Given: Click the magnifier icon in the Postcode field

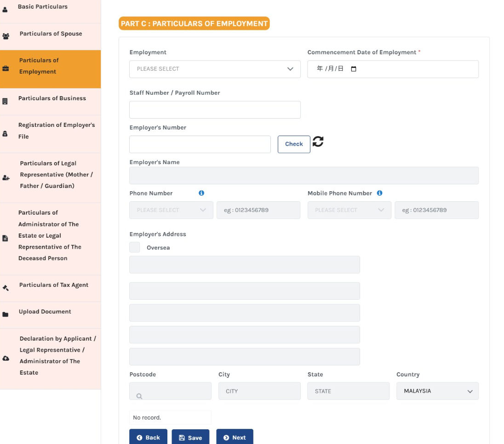Looking at the screenshot, I should pos(139,396).
